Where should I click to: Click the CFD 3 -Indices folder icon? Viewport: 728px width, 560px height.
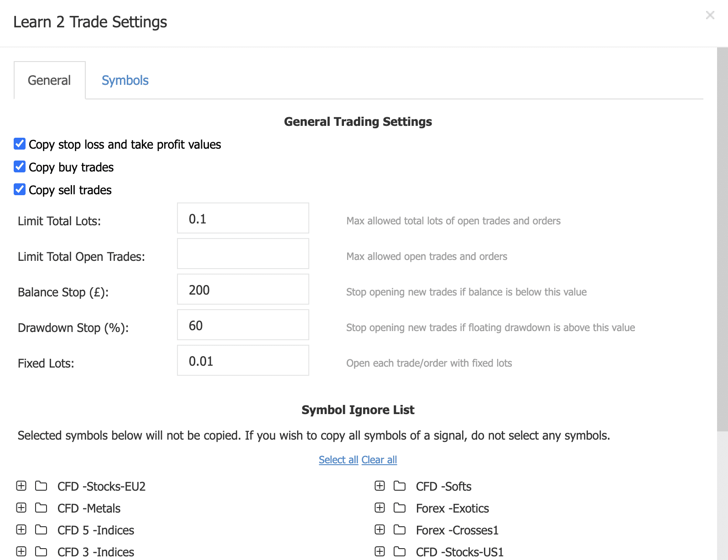tap(41, 552)
